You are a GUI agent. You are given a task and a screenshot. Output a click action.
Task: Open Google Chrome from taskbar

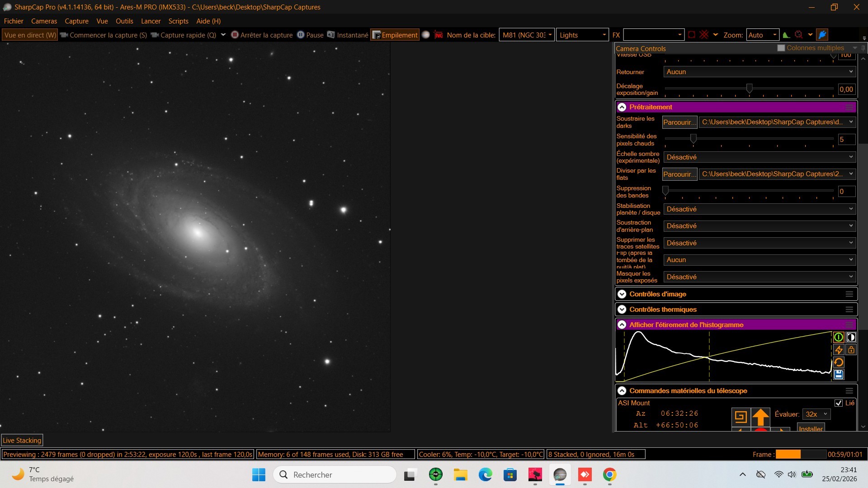pos(609,475)
